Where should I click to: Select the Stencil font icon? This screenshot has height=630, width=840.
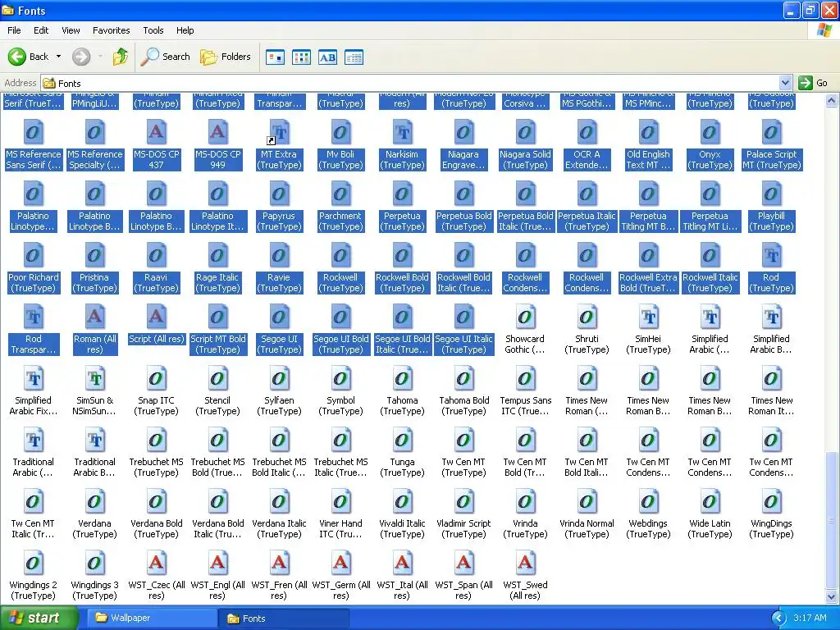click(217, 379)
